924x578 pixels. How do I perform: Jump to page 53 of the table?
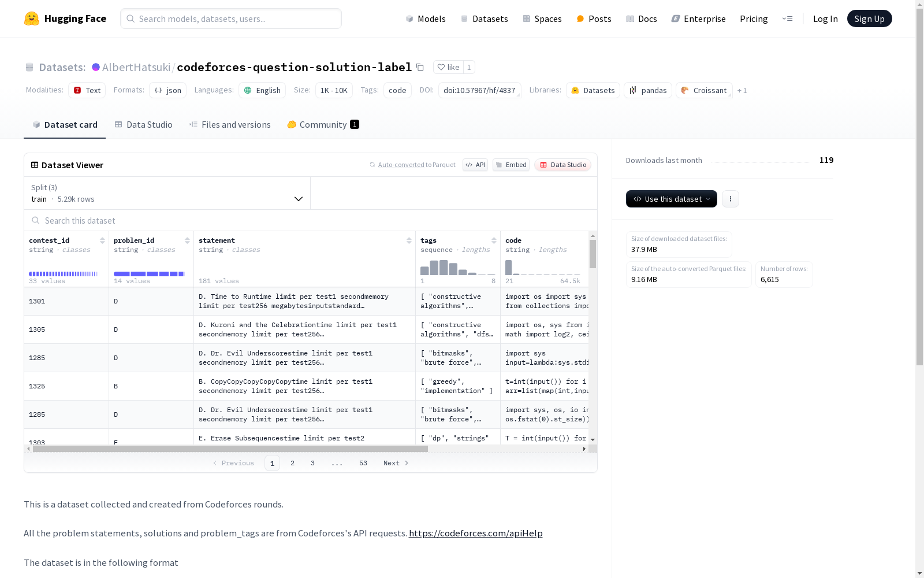(x=363, y=463)
